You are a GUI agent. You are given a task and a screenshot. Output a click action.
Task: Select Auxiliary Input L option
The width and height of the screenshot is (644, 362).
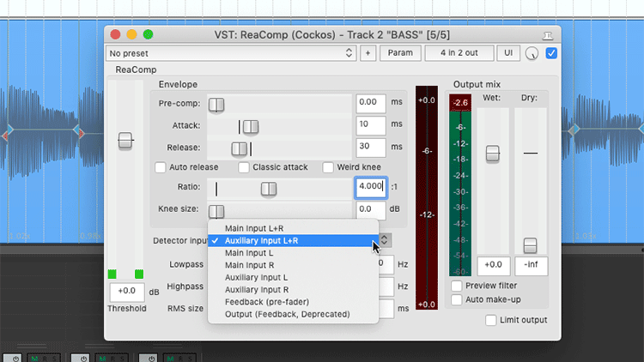[257, 278]
